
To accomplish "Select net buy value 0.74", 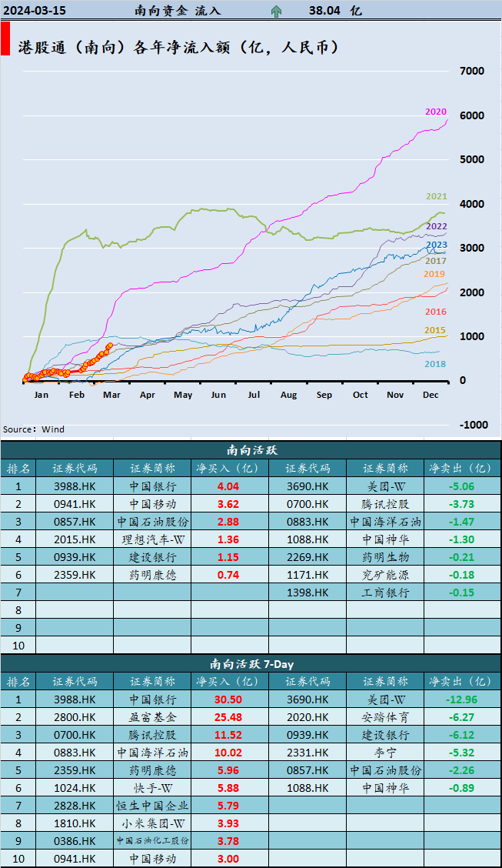I will tap(228, 575).
